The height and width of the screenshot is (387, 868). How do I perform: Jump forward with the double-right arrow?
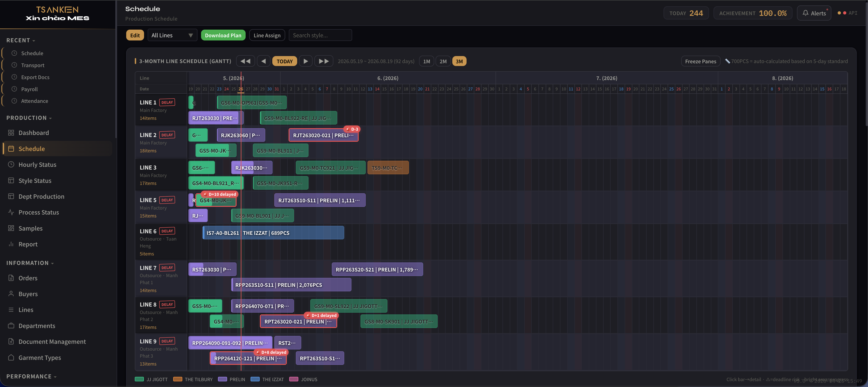click(x=324, y=61)
